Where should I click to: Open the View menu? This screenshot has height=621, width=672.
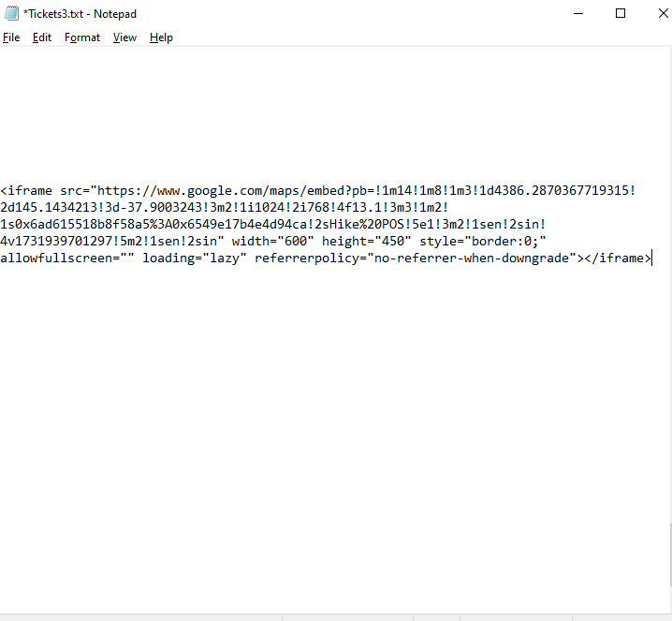point(124,37)
